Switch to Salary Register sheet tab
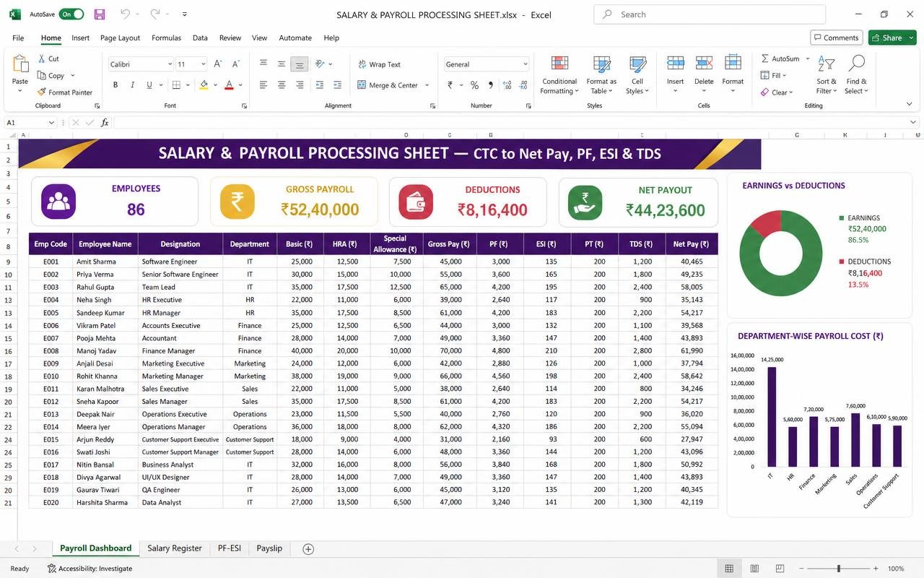This screenshot has height=578, width=924. [175, 548]
